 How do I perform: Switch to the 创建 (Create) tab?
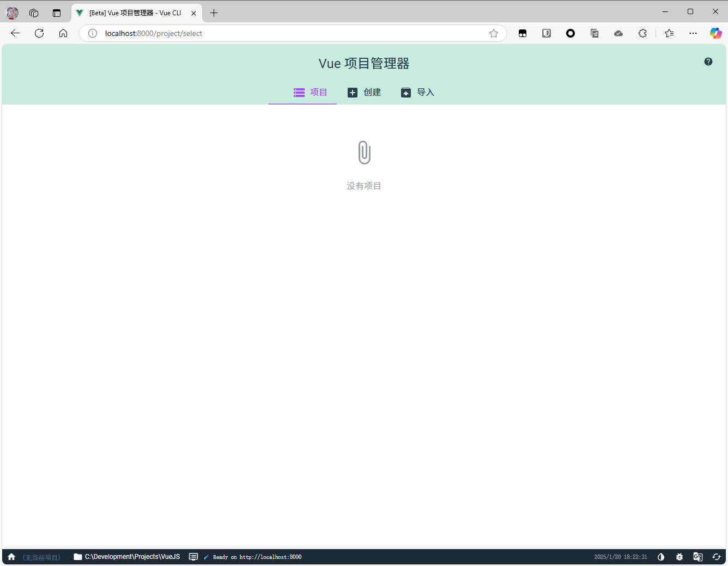click(x=365, y=93)
